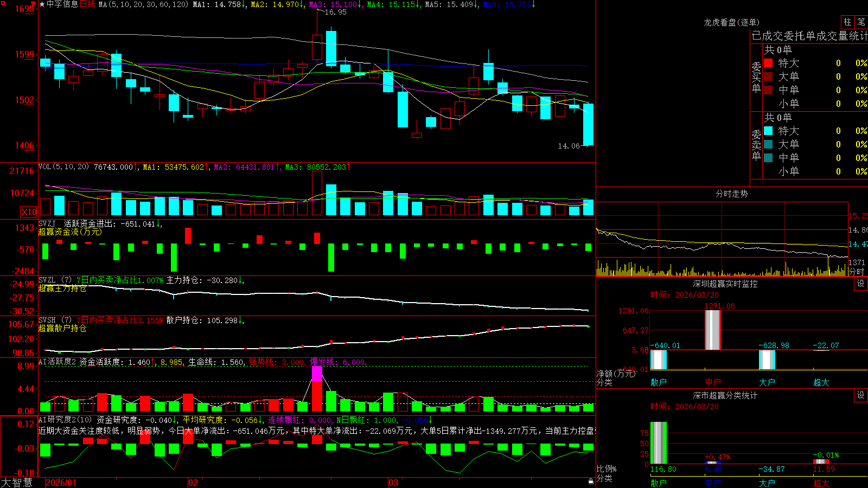Click the 02 month marker on timeline
868x488 pixels.
coord(193,483)
